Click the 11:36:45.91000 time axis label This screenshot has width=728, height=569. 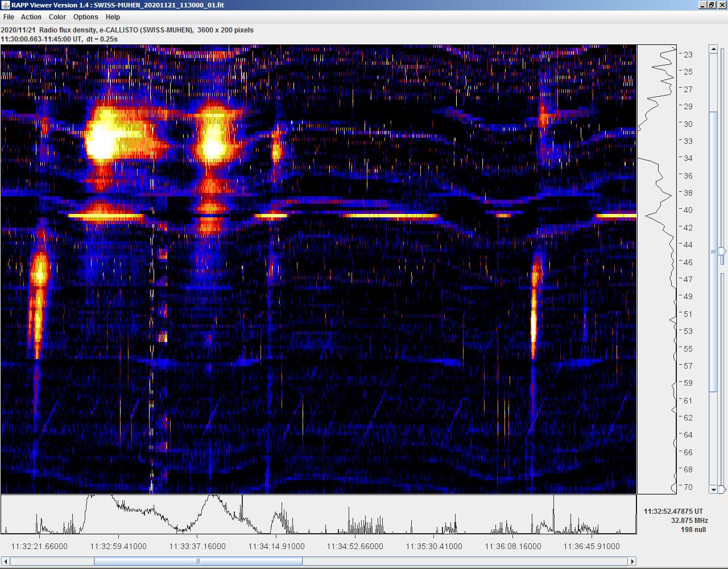tap(591, 546)
